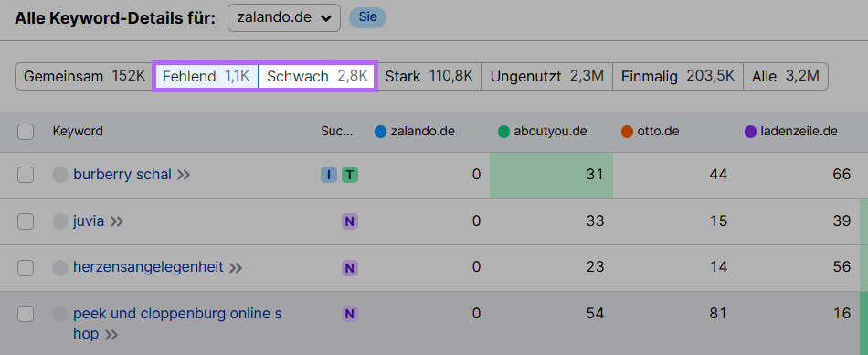Open the herzensangelegenheit keyword link
Screen dimensions: 868x355
(x=148, y=267)
